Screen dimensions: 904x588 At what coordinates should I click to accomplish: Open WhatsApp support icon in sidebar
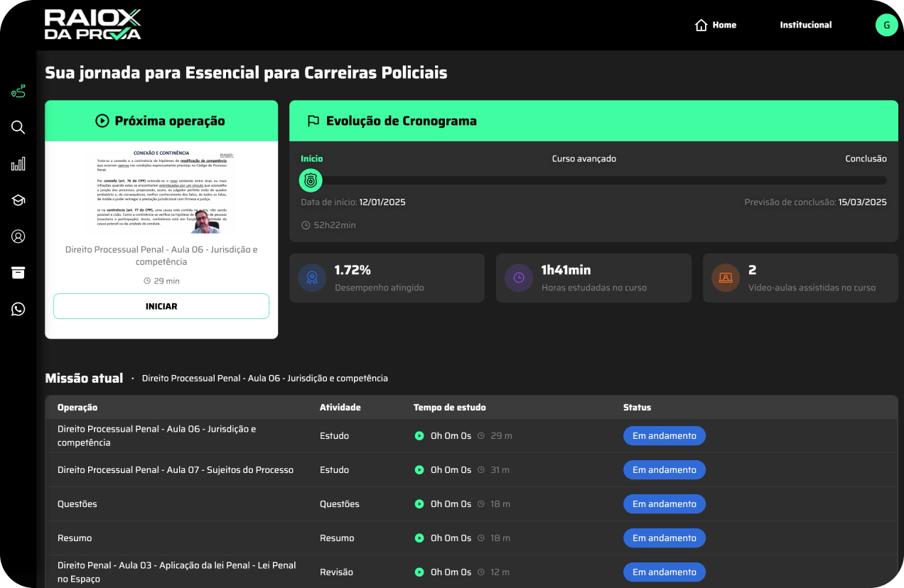[18, 309]
